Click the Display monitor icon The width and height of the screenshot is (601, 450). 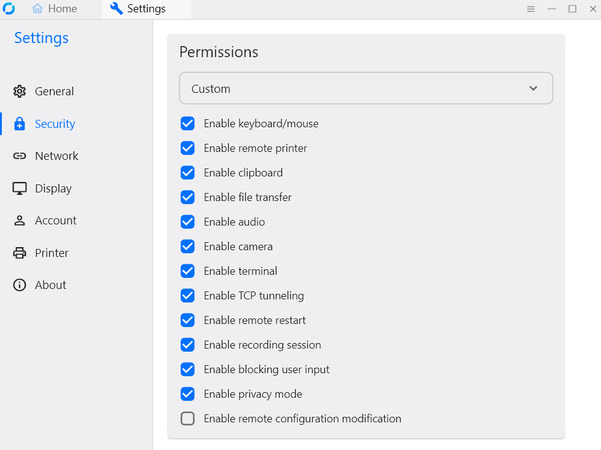[x=20, y=188]
